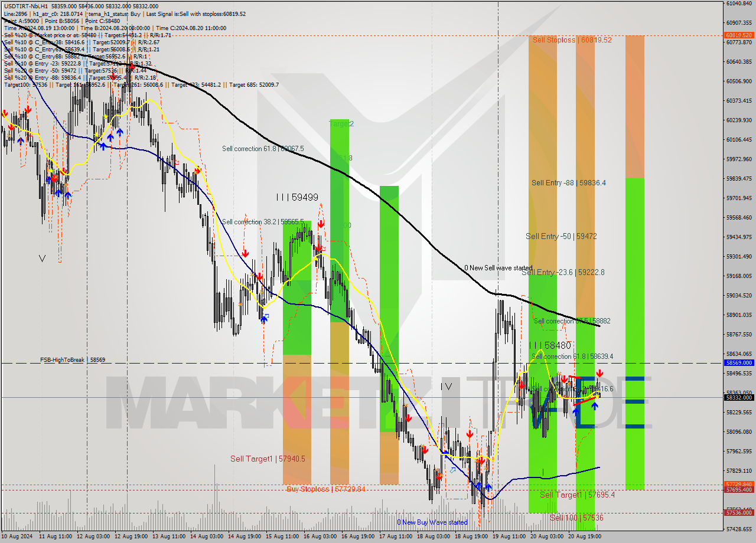The width and height of the screenshot is (756, 543).
Task: Click the red 60819.520 price tag
Action: tap(739, 35)
